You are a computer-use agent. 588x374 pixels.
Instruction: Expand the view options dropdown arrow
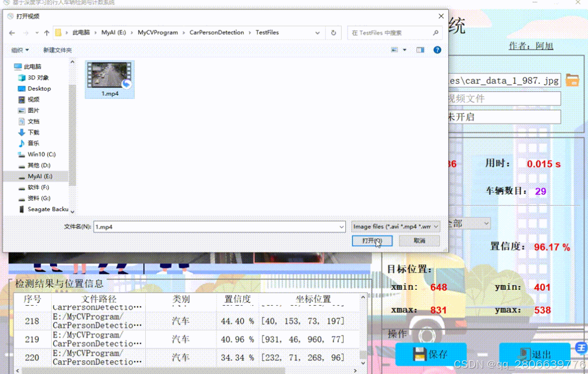(405, 50)
